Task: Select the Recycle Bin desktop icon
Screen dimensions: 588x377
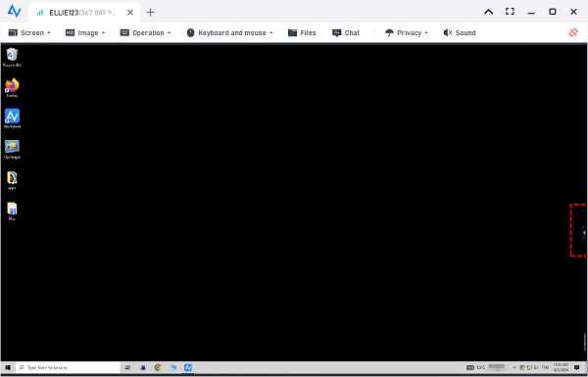Action: 12,58
